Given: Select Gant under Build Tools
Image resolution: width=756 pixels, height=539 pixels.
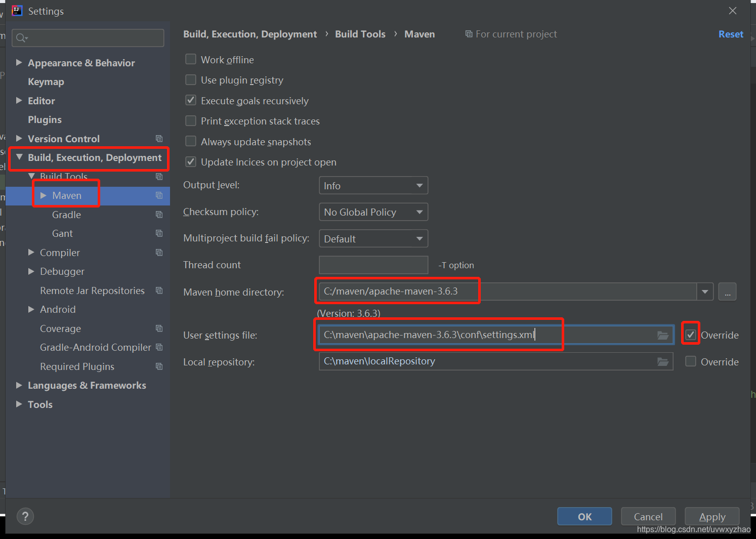Looking at the screenshot, I should pyautogui.click(x=62, y=233).
